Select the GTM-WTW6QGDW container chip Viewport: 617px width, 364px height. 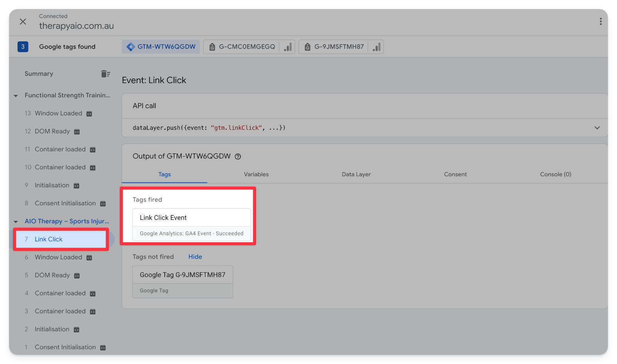pyautogui.click(x=161, y=47)
